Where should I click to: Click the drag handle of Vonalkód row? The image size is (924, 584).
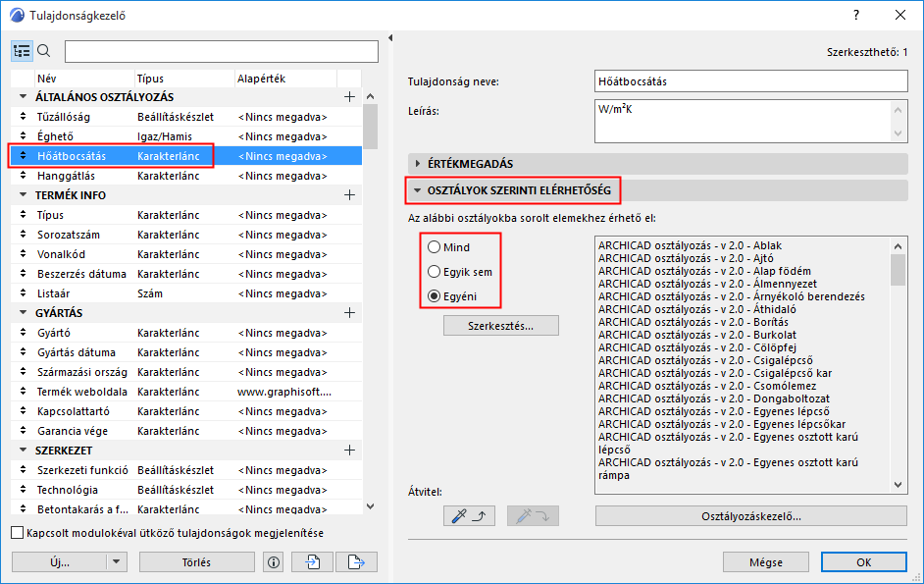coord(23,253)
